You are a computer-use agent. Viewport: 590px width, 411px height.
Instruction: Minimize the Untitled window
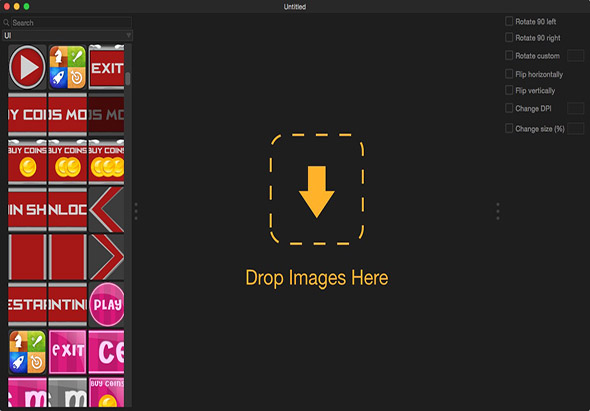pyautogui.click(x=17, y=6)
